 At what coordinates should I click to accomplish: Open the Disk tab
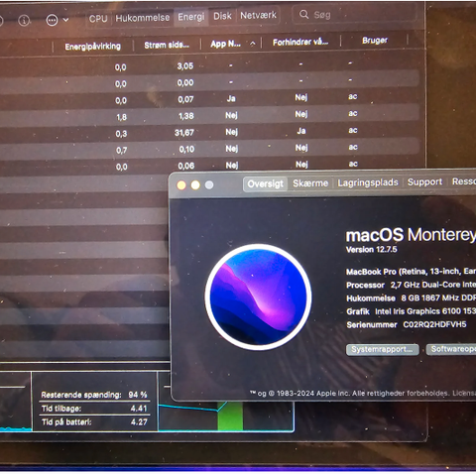(x=222, y=16)
